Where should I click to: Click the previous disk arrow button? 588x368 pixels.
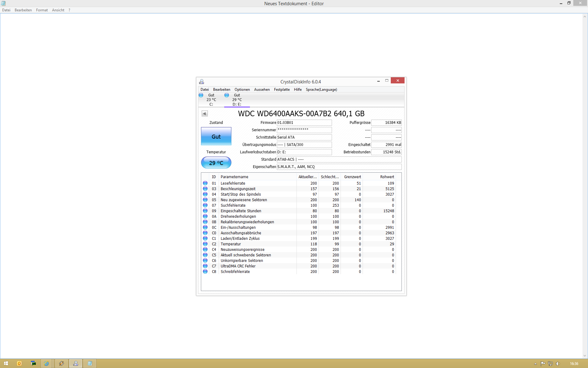(x=205, y=114)
